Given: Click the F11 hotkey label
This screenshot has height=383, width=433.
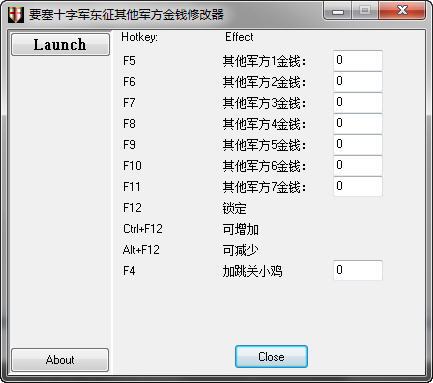Looking at the screenshot, I should click(x=132, y=187).
